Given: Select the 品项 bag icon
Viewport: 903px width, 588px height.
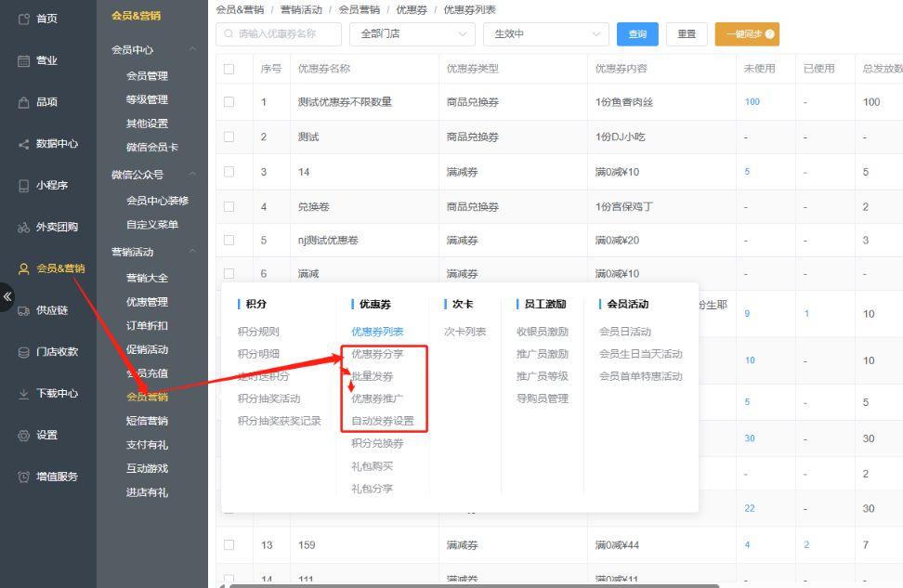Looking at the screenshot, I should click(x=23, y=102).
